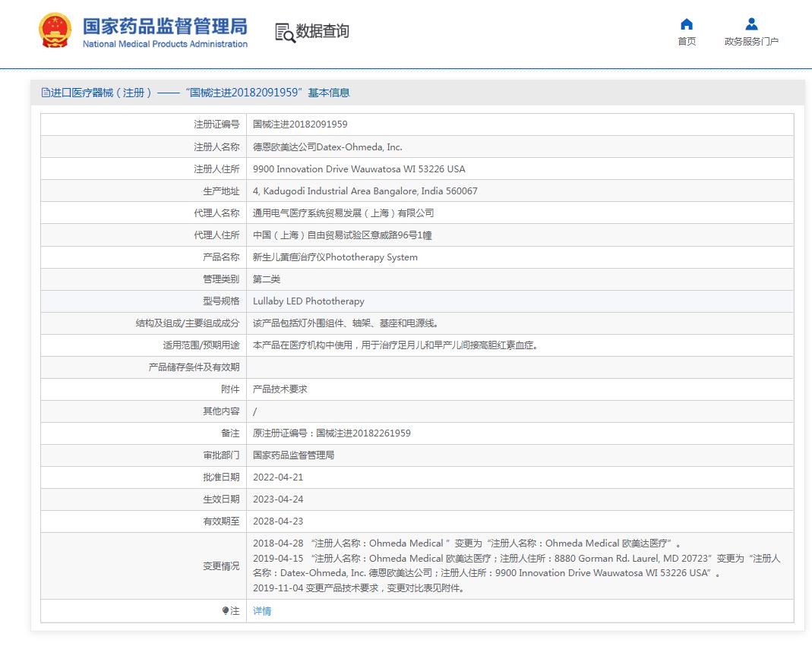The width and height of the screenshot is (812, 649).
Task: Select 该产品包括灯外围组件 composition text
Action: pos(346,323)
